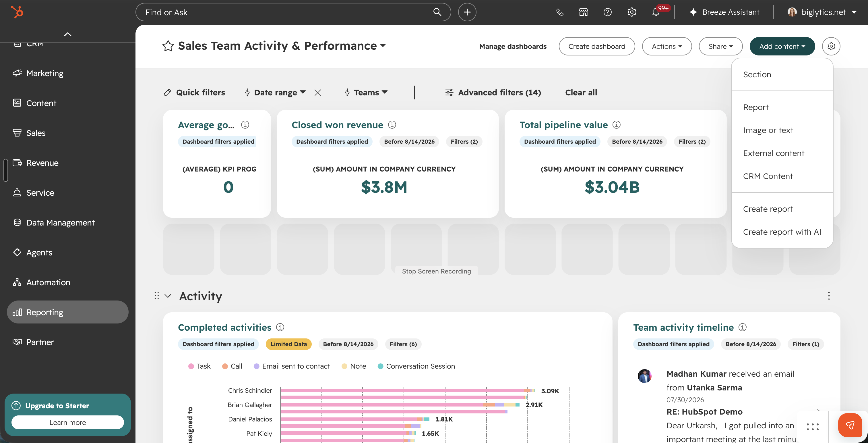
Task: Open Reporting in the sidebar
Action: pos(67,312)
